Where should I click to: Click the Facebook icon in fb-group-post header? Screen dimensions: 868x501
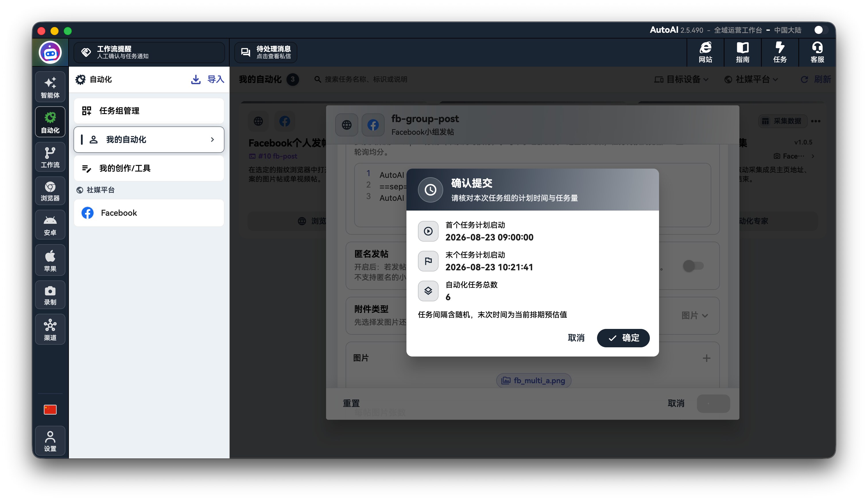[x=373, y=125]
